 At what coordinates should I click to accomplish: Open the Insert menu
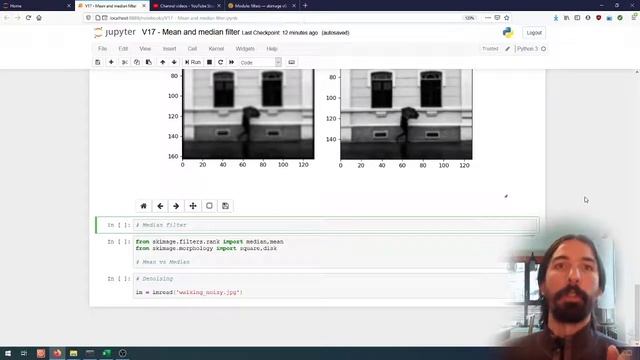[169, 49]
